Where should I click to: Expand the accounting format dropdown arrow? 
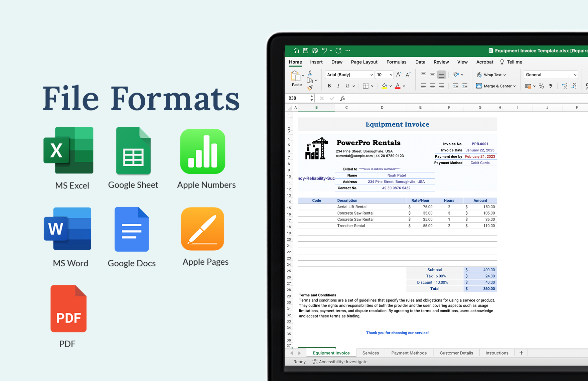[534, 86]
